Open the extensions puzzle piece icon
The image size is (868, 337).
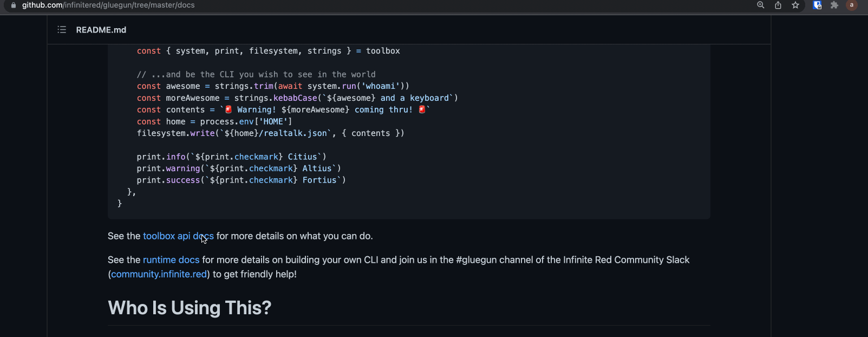(833, 5)
